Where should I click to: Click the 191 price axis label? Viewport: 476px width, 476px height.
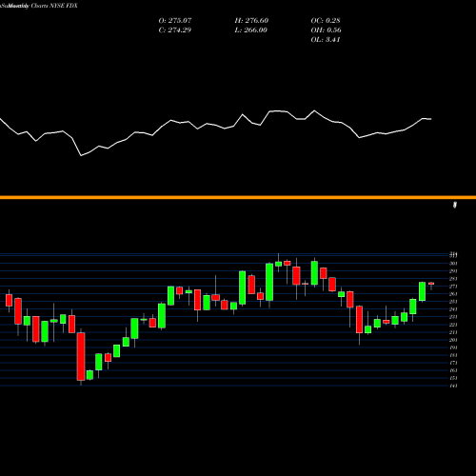point(453,347)
